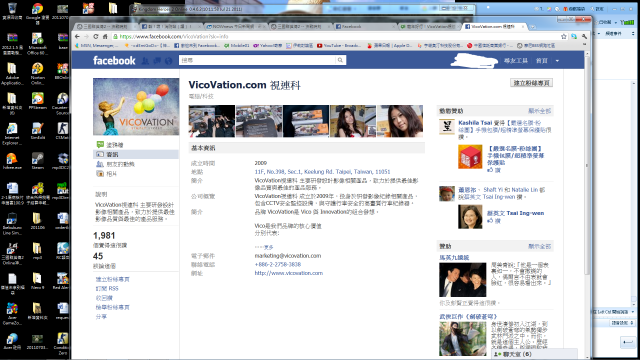Show all sponsored stories link
The image size is (640, 360).
[x=540, y=111]
